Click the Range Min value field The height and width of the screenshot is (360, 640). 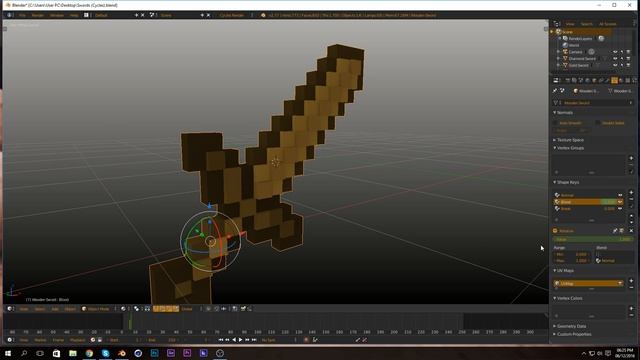pos(571,254)
